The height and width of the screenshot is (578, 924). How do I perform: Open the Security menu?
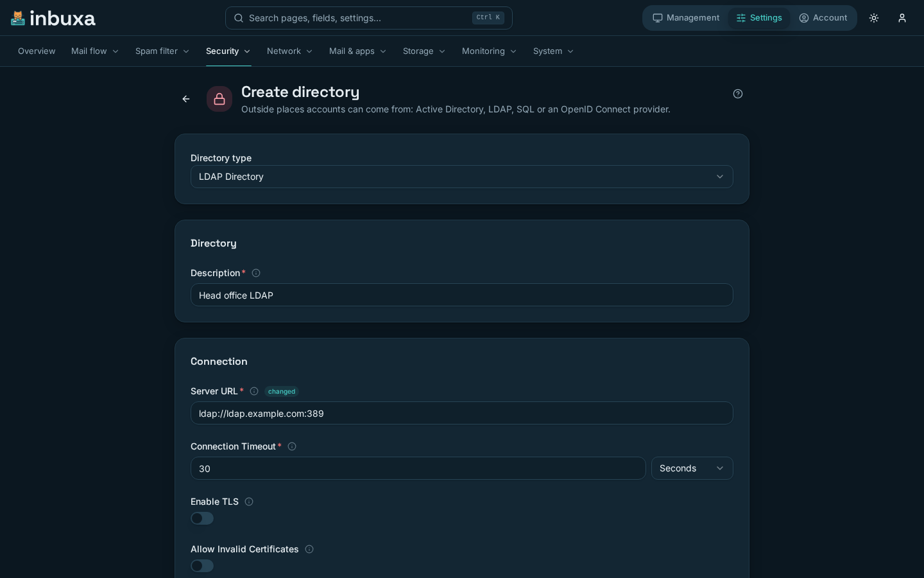point(228,51)
